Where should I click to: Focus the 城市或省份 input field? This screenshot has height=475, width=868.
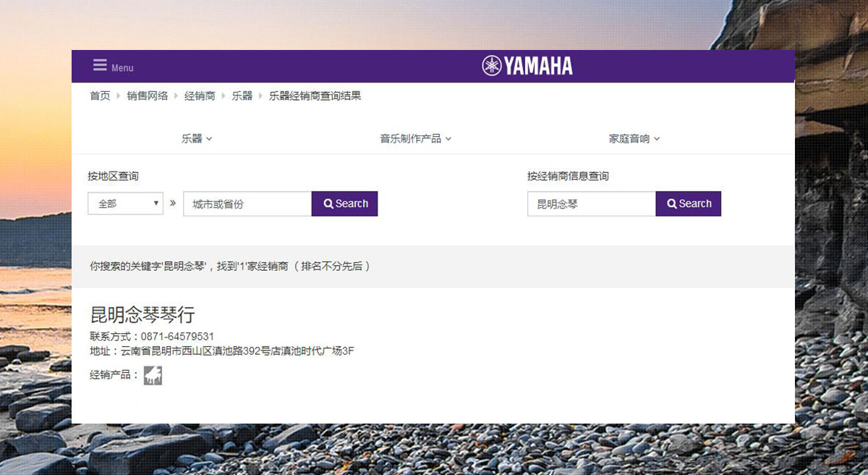247,203
